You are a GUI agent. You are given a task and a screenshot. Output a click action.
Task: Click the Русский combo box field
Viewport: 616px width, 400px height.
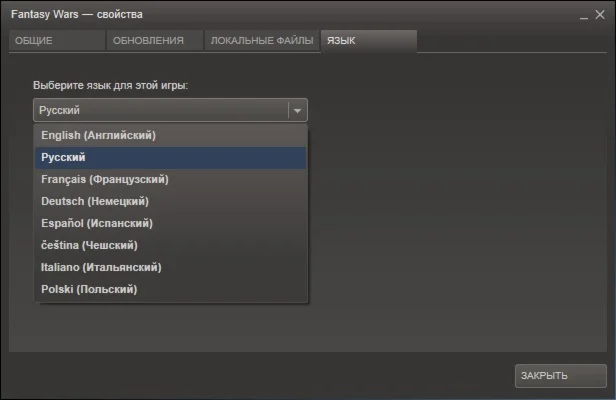(x=170, y=110)
